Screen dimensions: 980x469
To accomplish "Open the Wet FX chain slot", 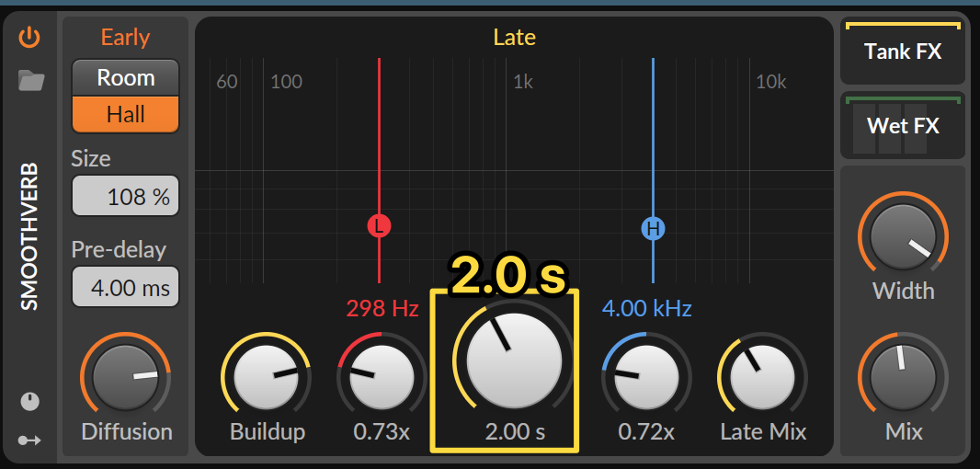I will tap(903, 125).
